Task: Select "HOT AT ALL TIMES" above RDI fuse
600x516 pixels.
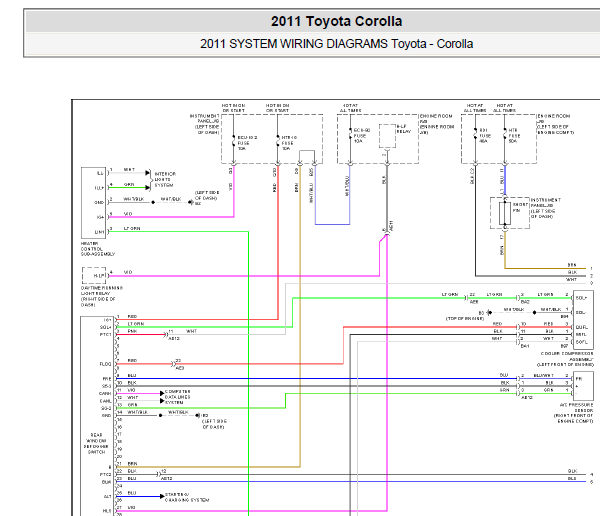Action: click(x=475, y=108)
